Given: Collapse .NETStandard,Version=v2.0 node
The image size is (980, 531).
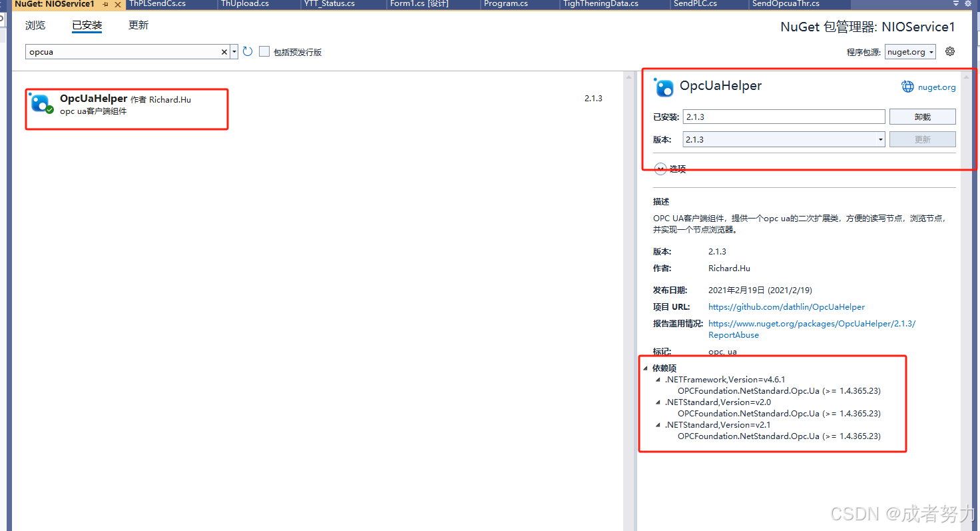Looking at the screenshot, I should point(658,402).
